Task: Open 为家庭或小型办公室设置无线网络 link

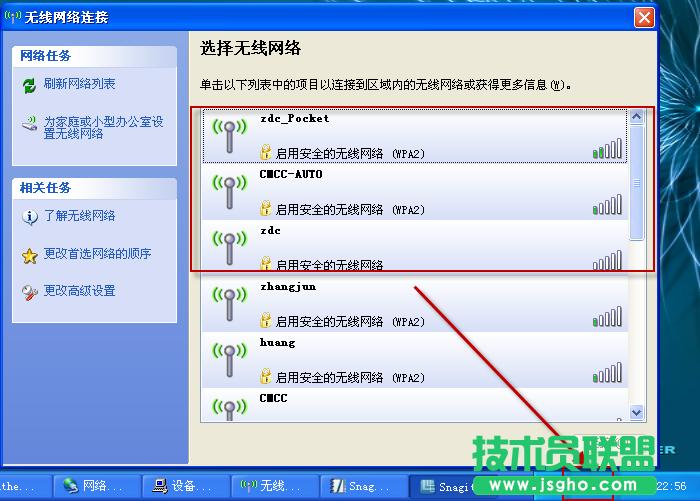Action: [104, 128]
